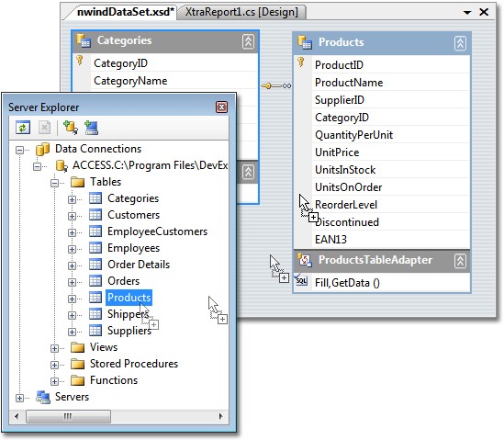Collapse the Categories table header chevron
This screenshot has height=440, width=504.
point(248,41)
